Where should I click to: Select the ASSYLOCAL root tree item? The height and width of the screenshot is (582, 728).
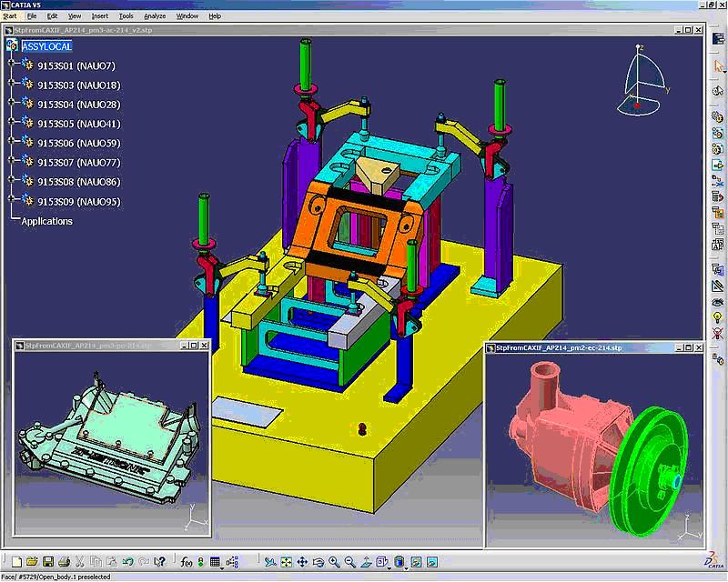[46, 46]
